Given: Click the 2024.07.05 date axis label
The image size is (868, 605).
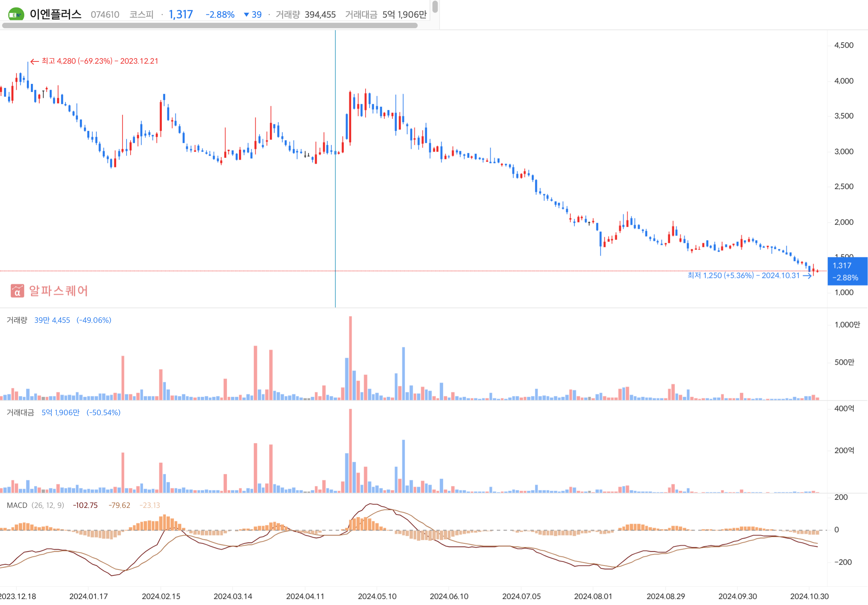Looking at the screenshot, I should pos(521,596).
